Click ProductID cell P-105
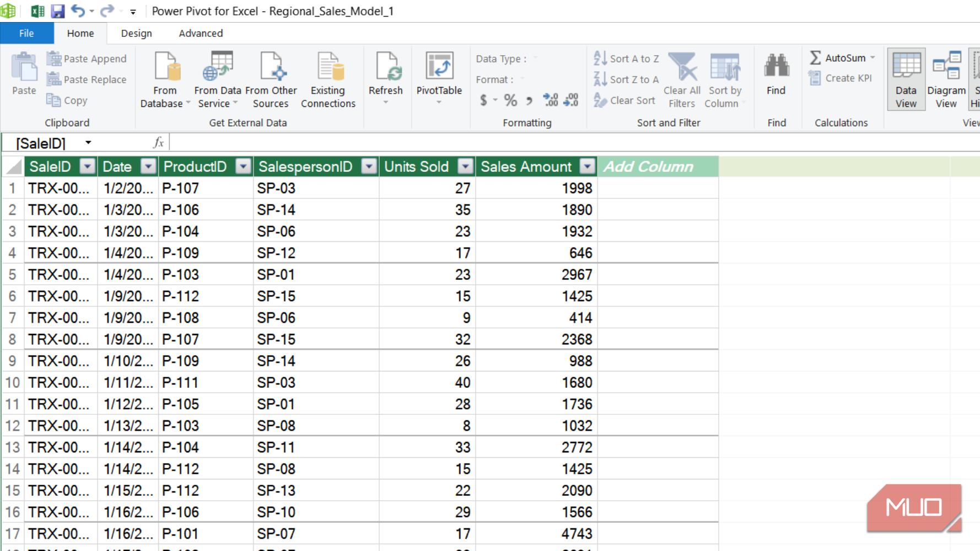980x551 pixels. point(206,404)
